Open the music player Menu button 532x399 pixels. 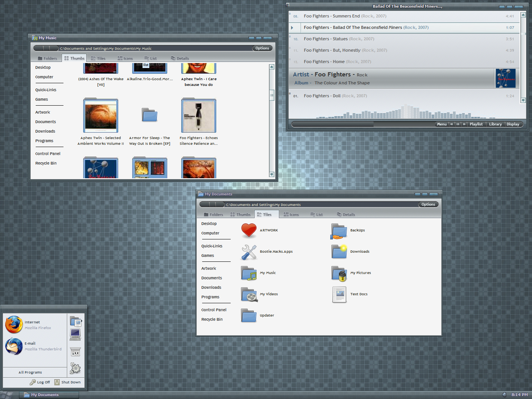point(442,124)
